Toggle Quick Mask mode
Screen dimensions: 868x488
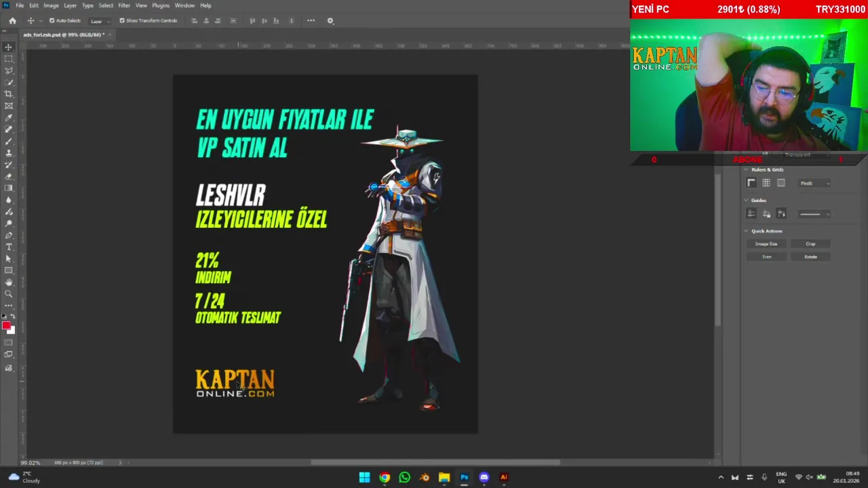click(9, 343)
